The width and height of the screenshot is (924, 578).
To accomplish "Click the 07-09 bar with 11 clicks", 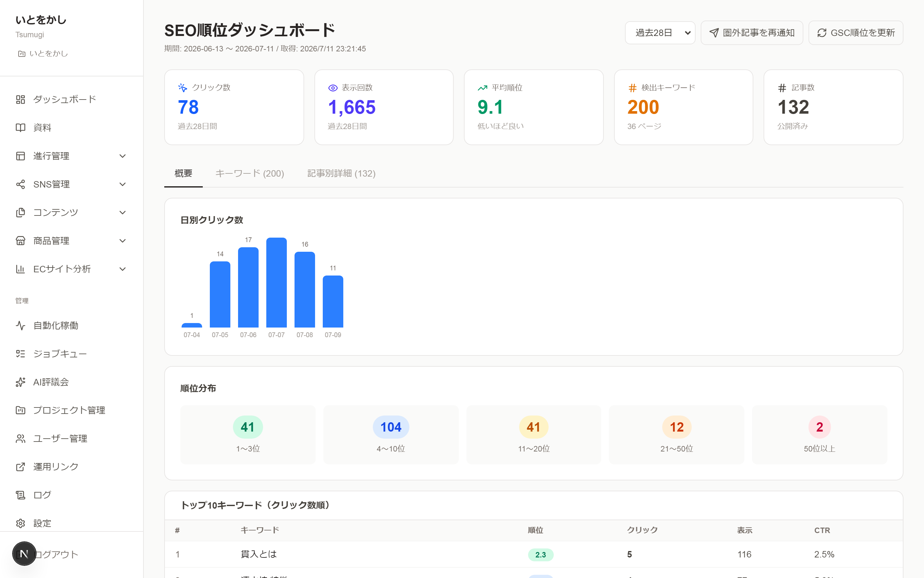I will pyautogui.click(x=333, y=302).
